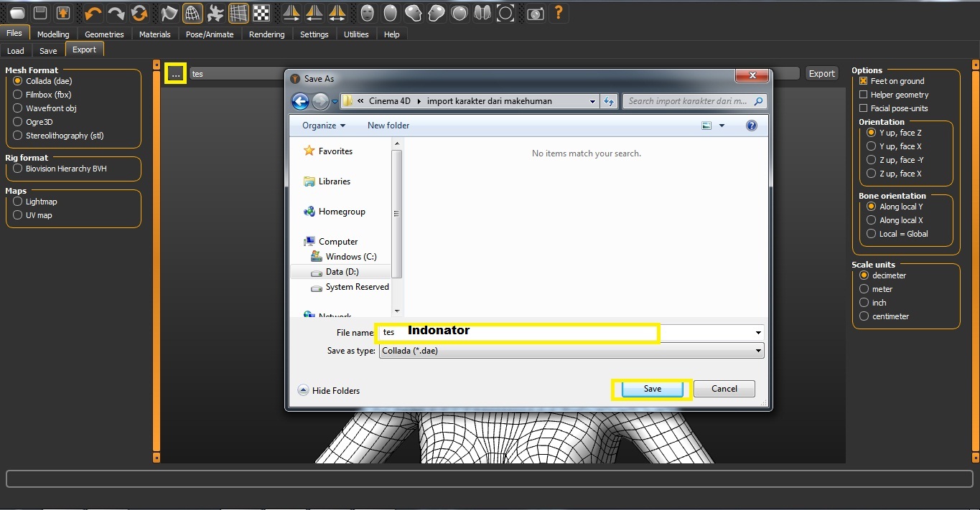Screen dimensions: 980x510
Task: Switch to the Load subtab
Action: (16, 51)
